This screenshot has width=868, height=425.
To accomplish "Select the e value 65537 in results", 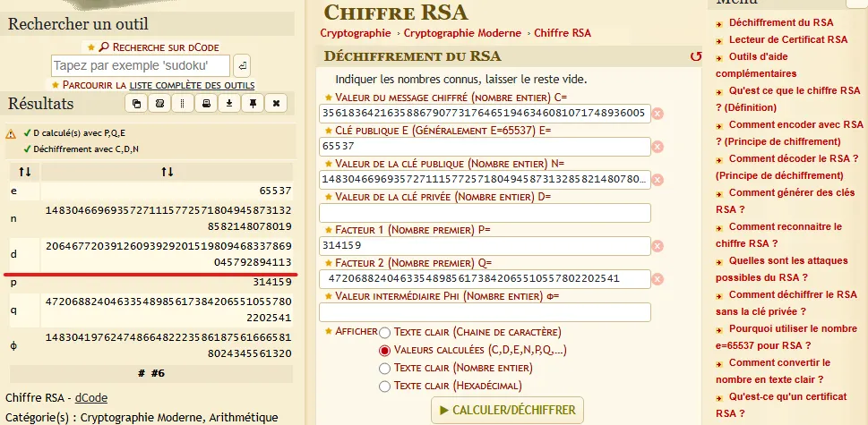I will [x=275, y=191].
